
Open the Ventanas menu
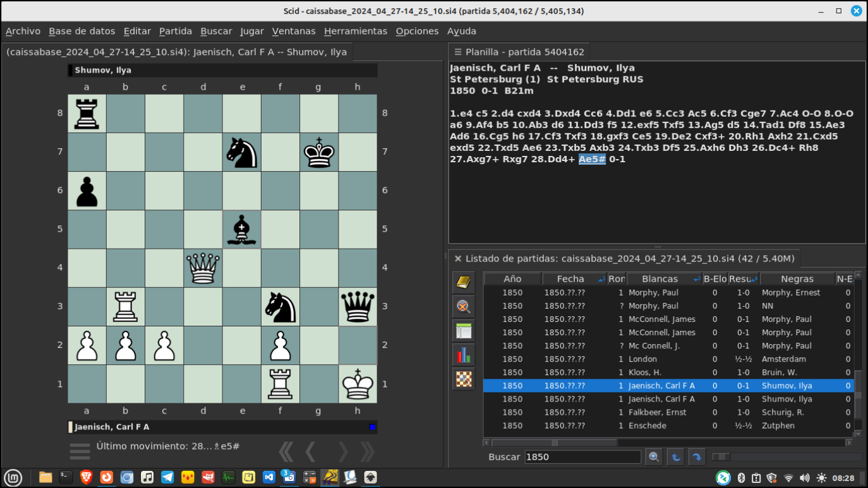(x=294, y=31)
